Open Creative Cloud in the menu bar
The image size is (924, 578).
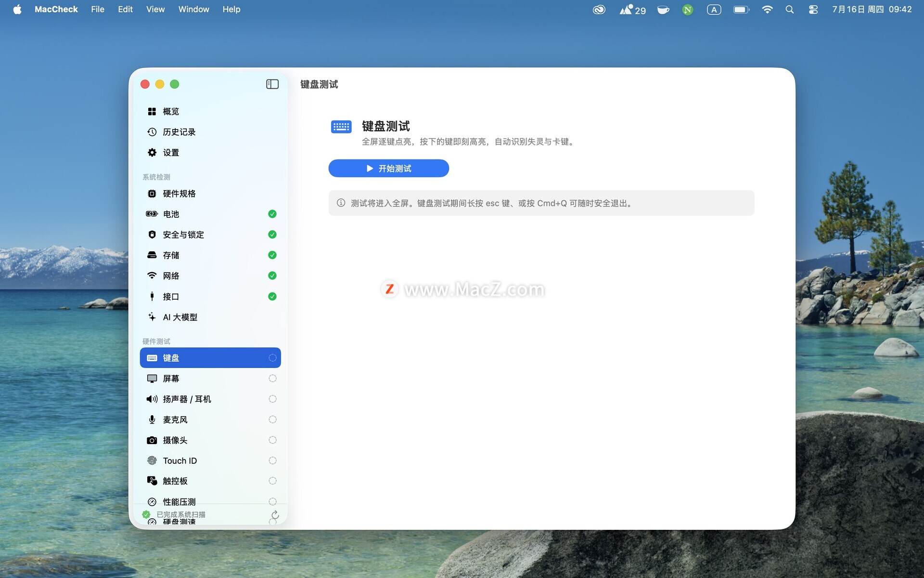coord(599,10)
